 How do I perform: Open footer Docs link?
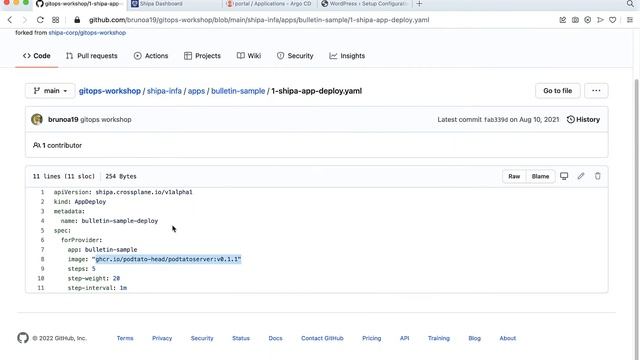tap(276, 338)
